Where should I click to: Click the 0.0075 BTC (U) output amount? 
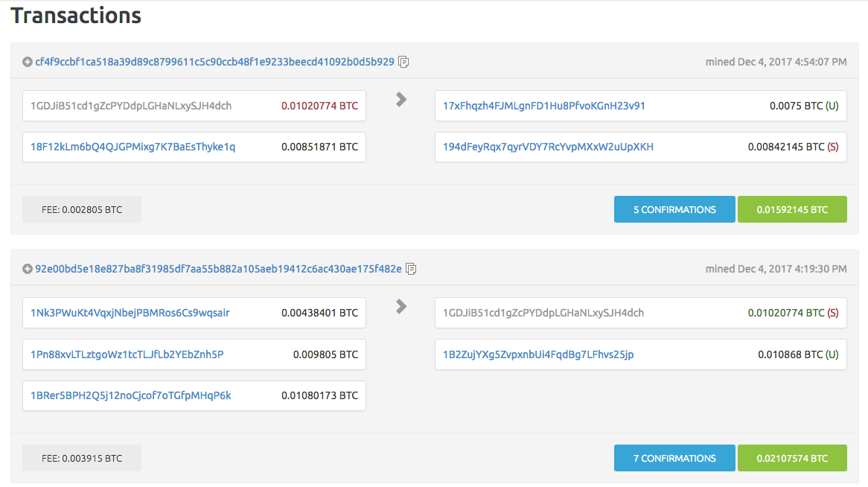[x=804, y=106]
